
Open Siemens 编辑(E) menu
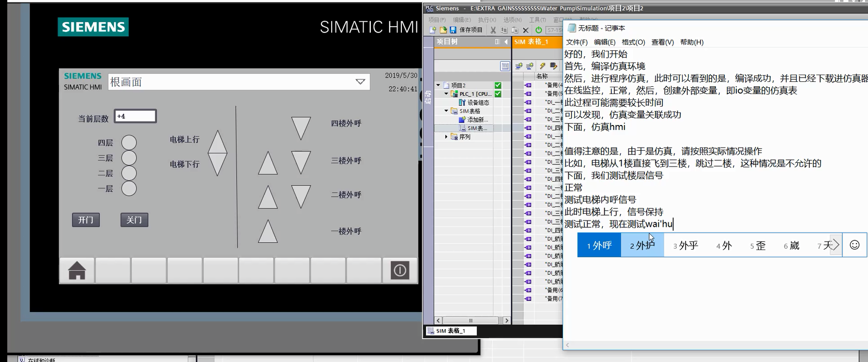click(x=461, y=20)
